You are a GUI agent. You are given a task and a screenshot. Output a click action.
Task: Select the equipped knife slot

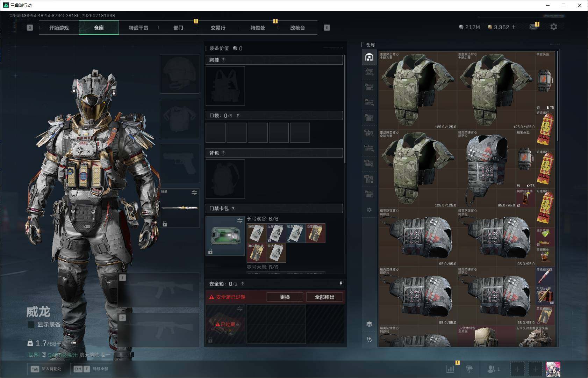(x=179, y=208)
